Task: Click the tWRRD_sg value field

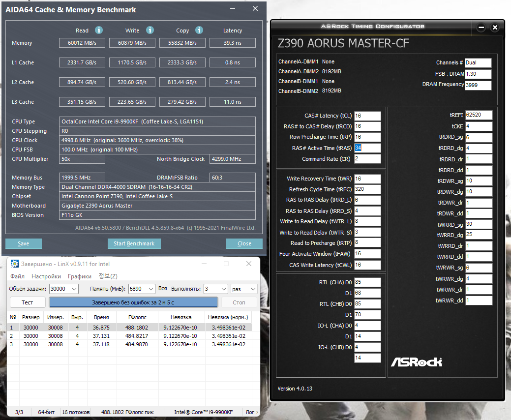Action: click(x=479, y=224)
